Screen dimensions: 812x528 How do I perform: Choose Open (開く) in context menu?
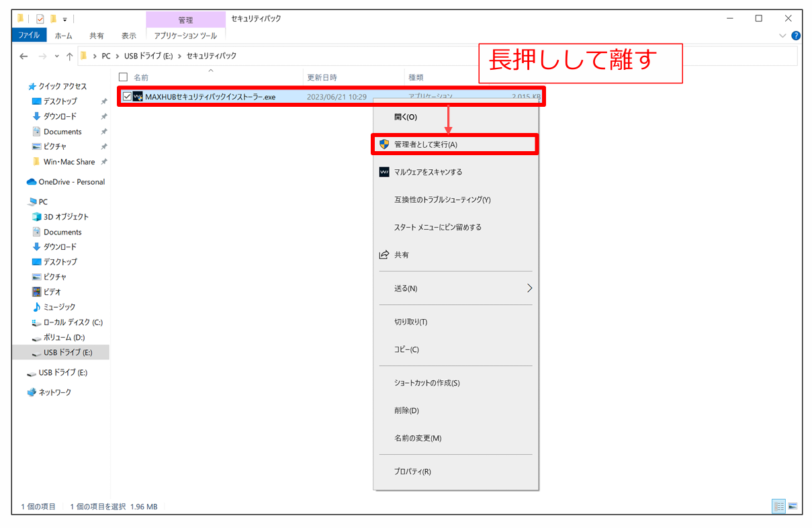(406, 117)
